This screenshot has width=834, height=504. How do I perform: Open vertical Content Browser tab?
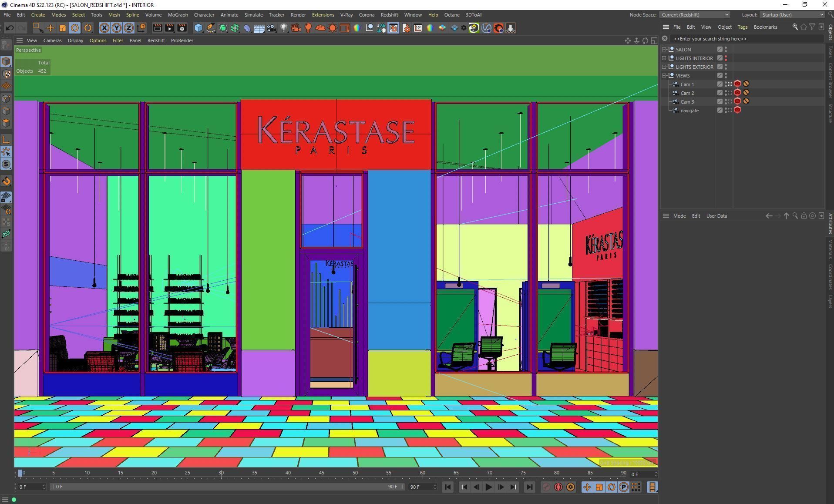point(830,81)
